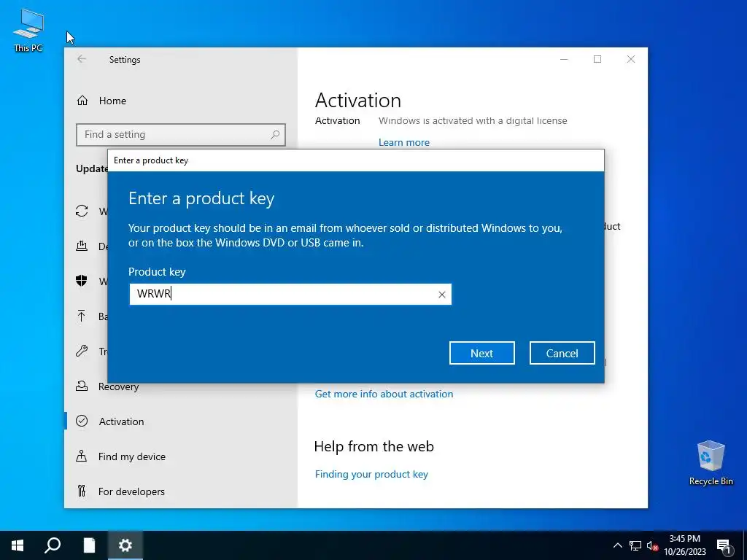Click the muted volume tray icon

pos(652,545)
